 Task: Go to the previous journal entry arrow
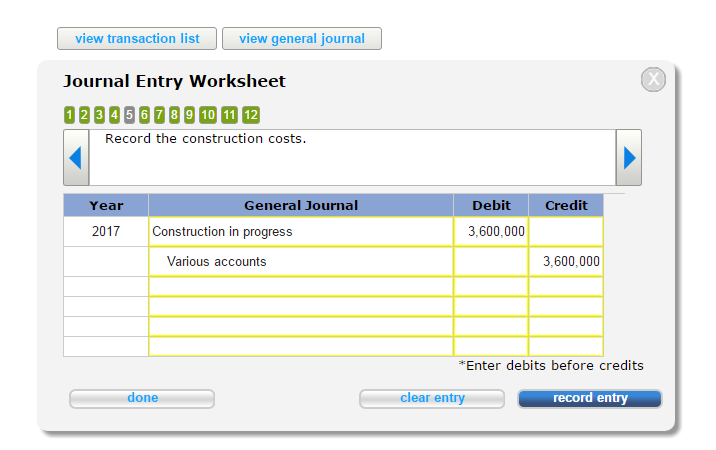click(76, 158)
